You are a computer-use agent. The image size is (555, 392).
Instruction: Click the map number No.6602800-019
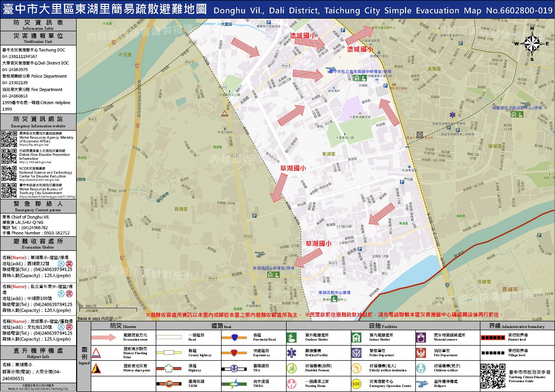click(x=519, y=11)
